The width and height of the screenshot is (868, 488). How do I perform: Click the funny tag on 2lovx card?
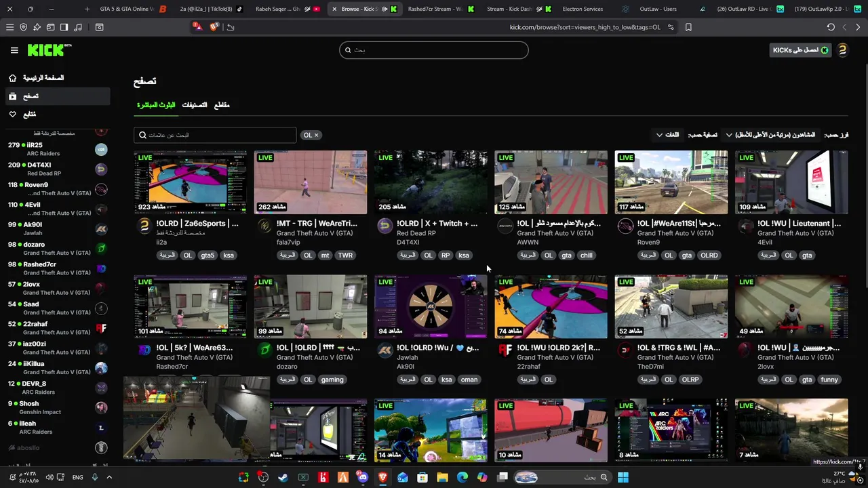(x=829, y=380)
